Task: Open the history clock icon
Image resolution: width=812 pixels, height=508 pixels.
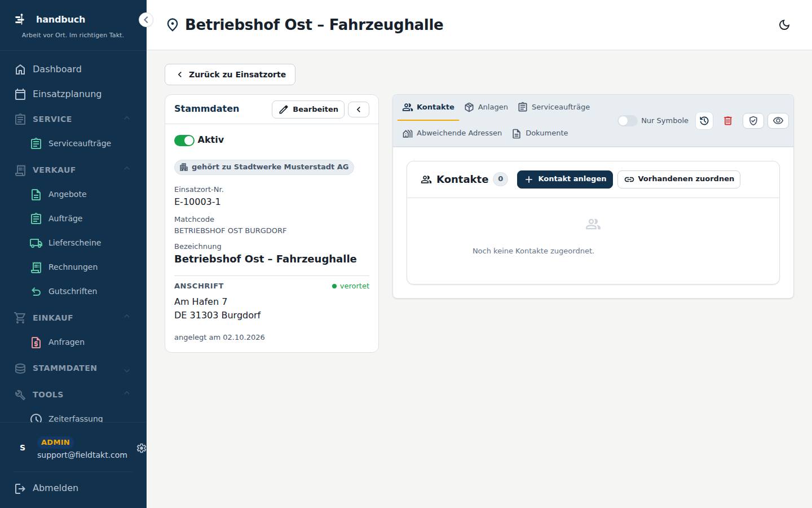Action: click(x=704, y=121)
